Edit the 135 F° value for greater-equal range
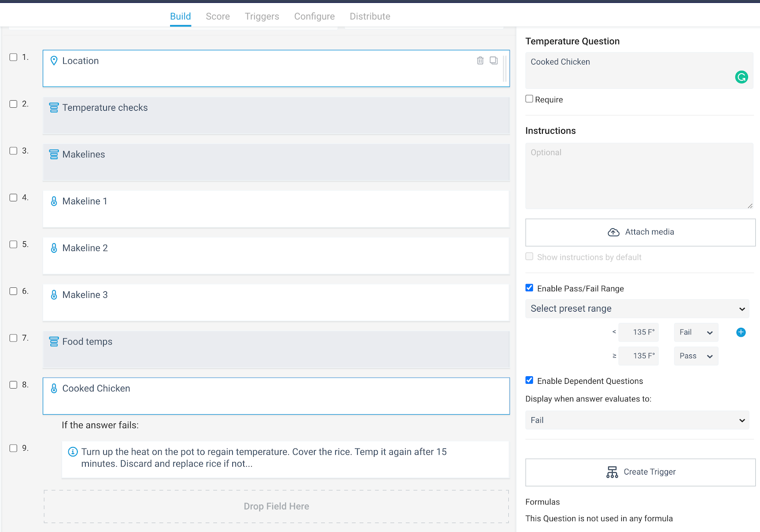The height and width of the screenshot is (532, 760). [x=639, y=356]
